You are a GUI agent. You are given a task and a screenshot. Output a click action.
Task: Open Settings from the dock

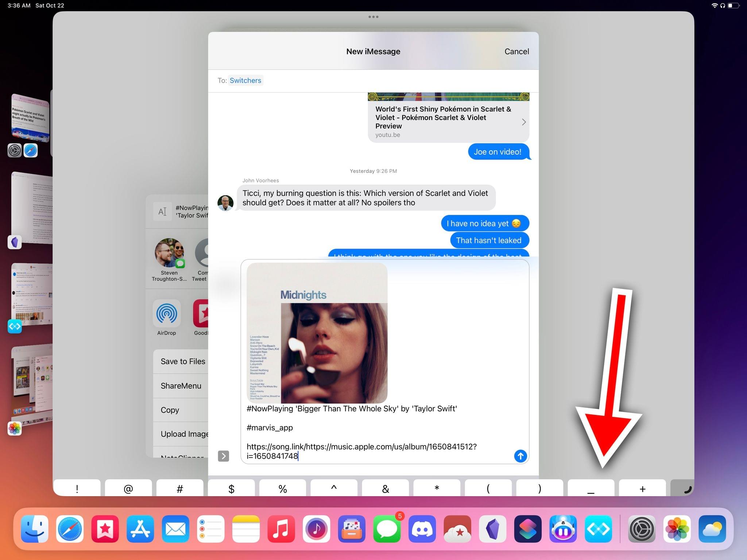coord(642,529)
